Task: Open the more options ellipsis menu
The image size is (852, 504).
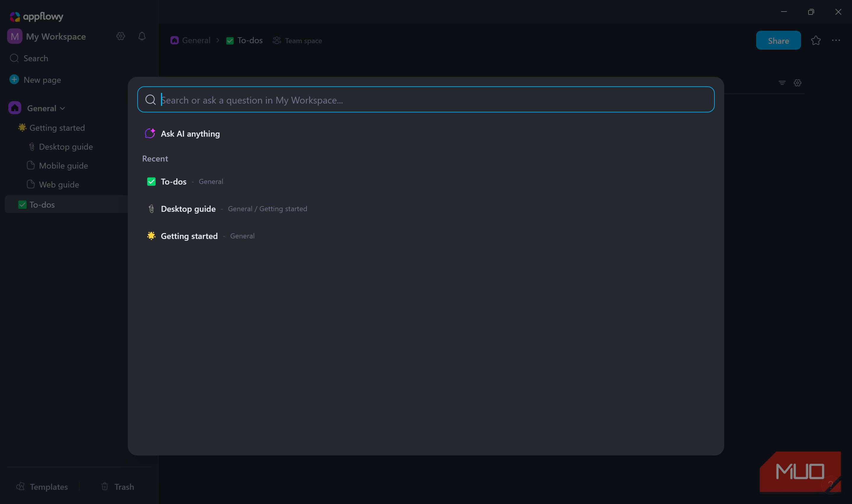Action: point(836,41)
